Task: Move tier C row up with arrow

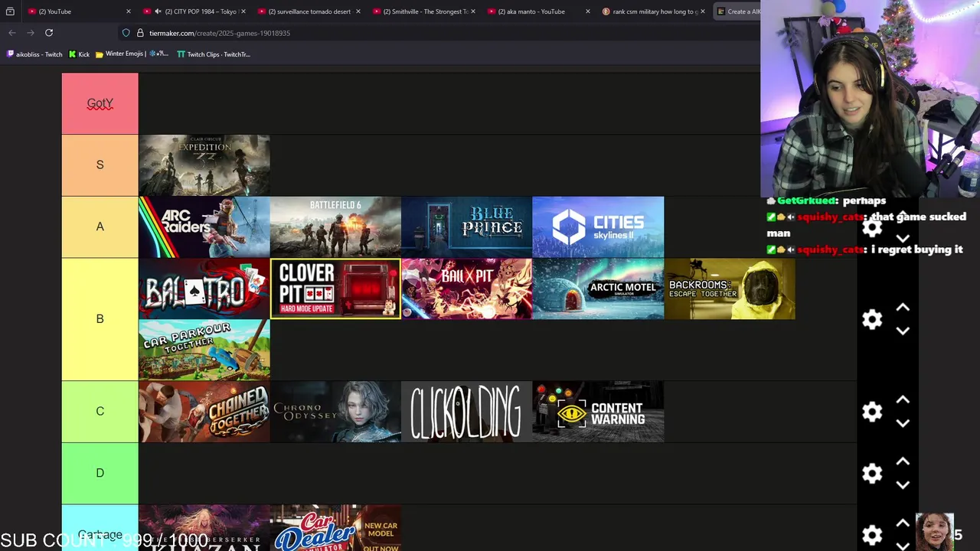Action: (903, 400)
